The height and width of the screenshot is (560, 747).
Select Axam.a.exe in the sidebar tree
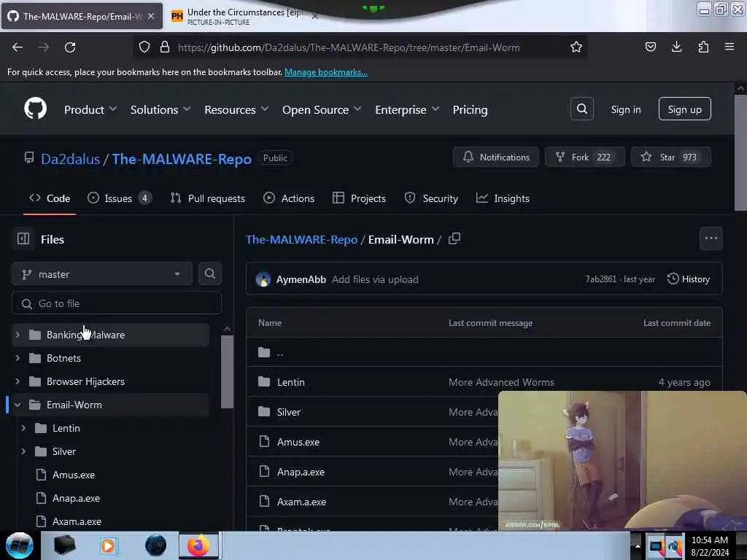[77, 521]
